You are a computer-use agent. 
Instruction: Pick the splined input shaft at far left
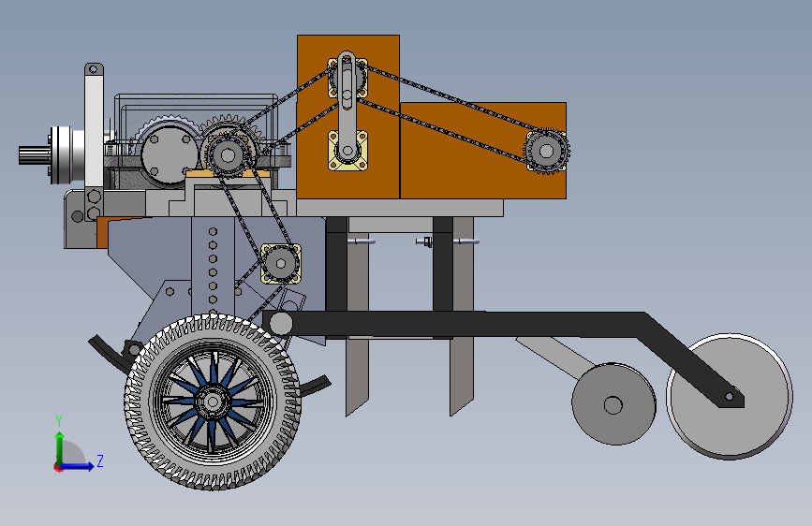click(35, 155)
